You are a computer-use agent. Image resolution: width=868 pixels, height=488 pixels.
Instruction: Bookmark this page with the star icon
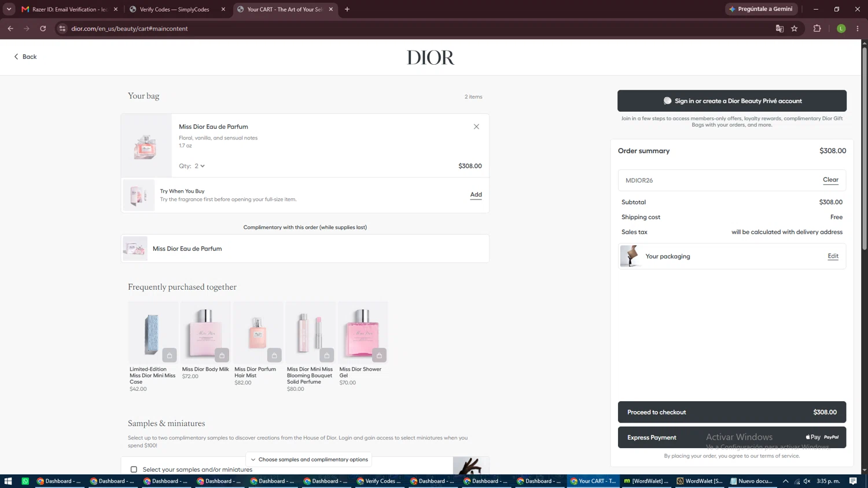795,28
